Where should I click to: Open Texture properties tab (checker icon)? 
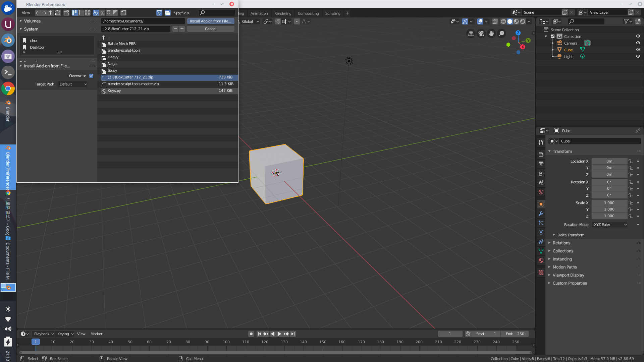pyautogui.click(x=541, y=273)
